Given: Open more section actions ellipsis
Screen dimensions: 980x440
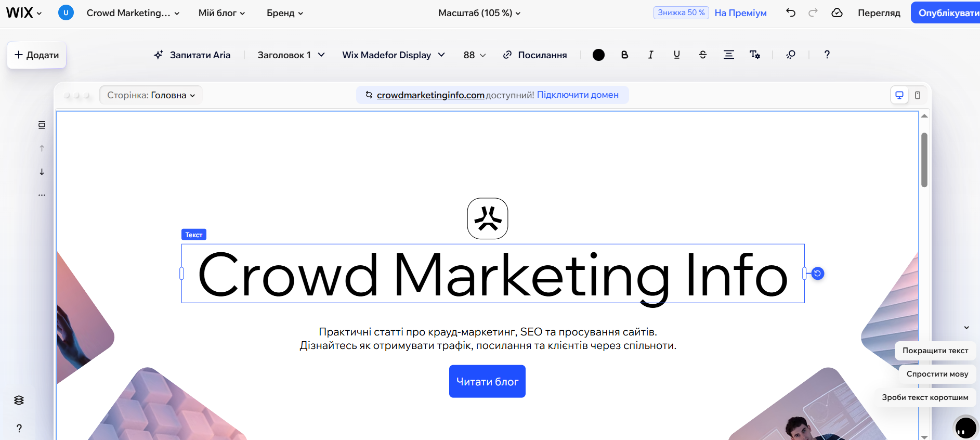Looking at the screenshot, I should click(x=42, y=195).
